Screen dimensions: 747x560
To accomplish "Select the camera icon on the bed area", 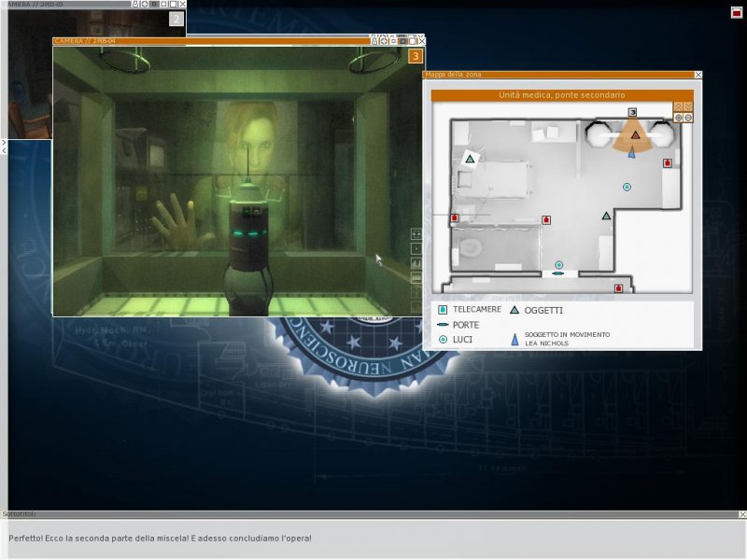I will (470, 160).
